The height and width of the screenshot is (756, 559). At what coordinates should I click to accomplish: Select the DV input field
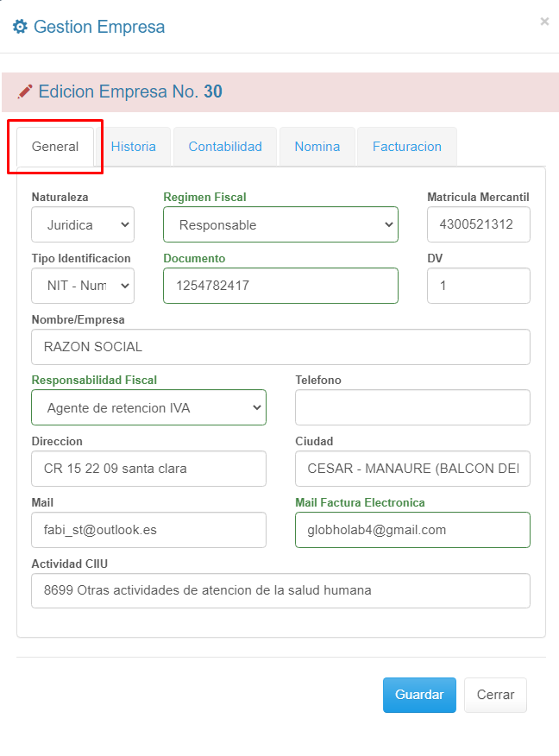click(478, 286)
